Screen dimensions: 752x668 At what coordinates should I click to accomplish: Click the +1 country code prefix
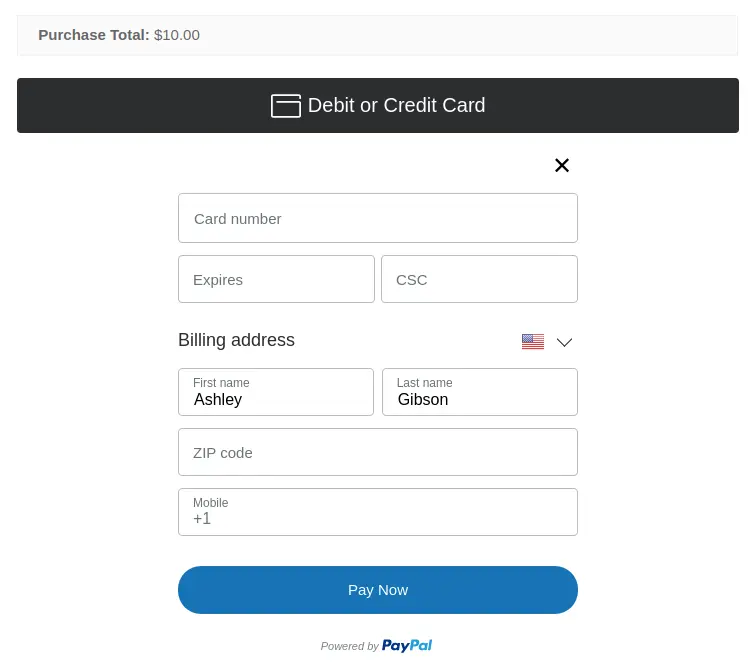tap(202, 519)
